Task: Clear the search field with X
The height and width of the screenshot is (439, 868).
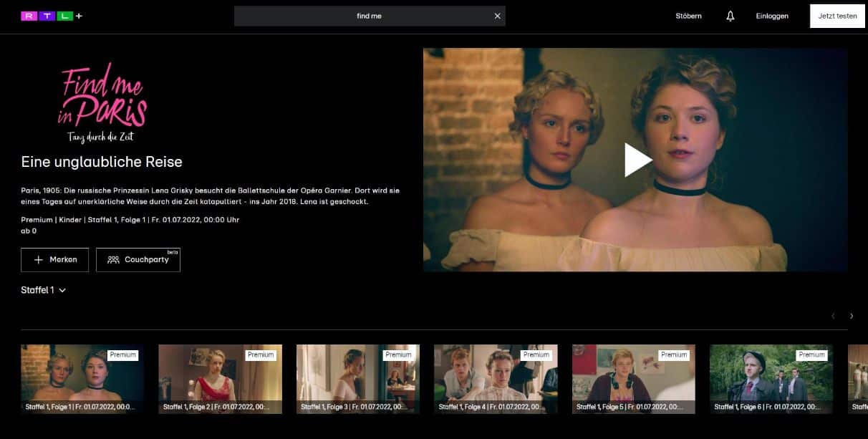Action: 498,16
